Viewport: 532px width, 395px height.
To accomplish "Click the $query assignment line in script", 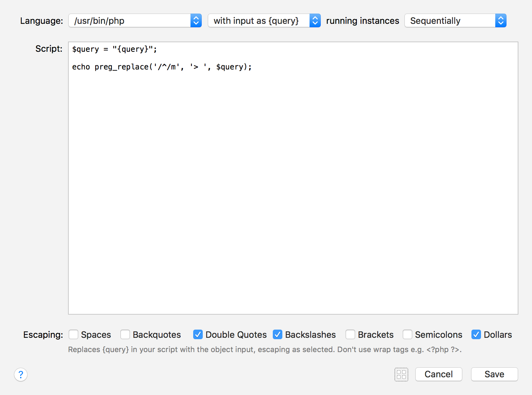I will pyautogui.click(x=114, y=49).
